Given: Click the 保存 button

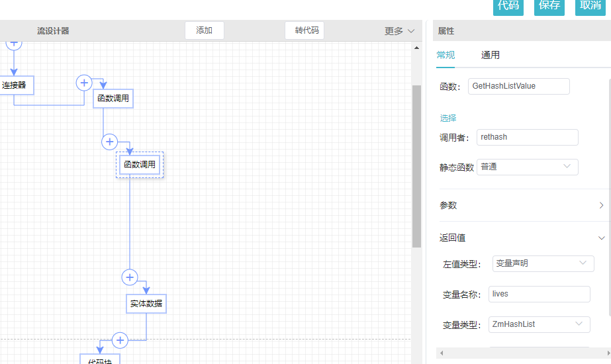Looking at the screenshot, I should (549, 6).
